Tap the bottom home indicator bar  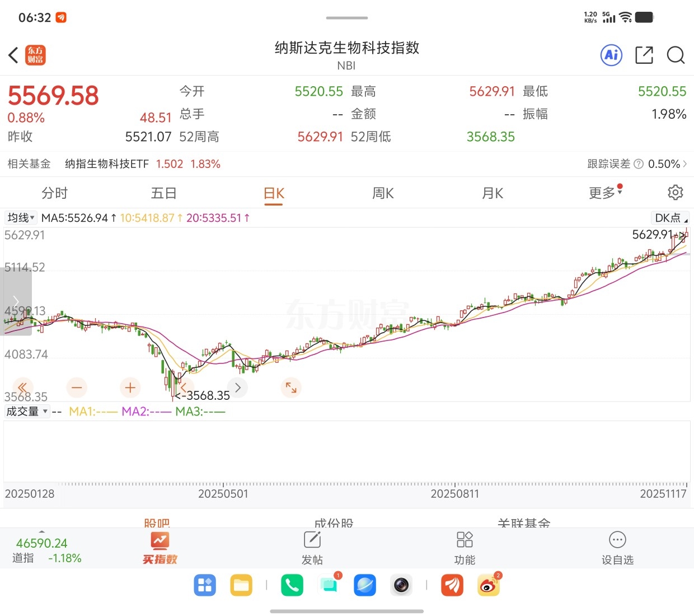tap(347, 612)
